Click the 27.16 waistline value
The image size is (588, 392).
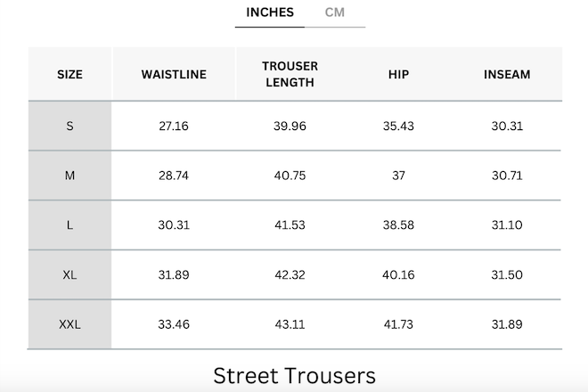tap(174, 126)
